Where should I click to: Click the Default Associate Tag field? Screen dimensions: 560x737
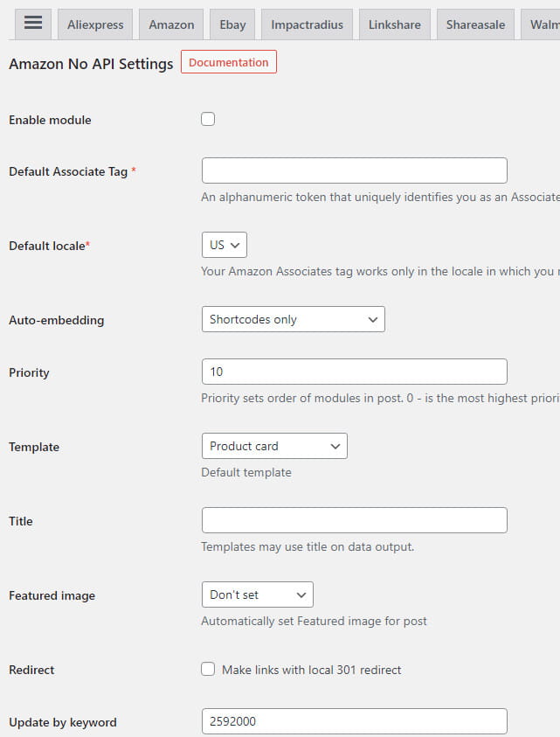point(354,170)
